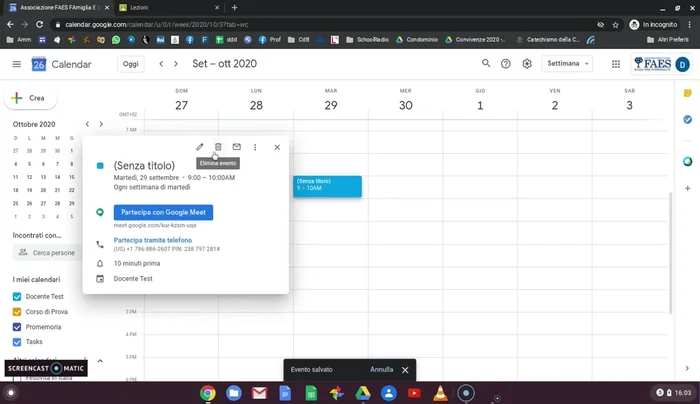700x404 pixels.
Task: Open Gmail from the shelf
Action: click(x=259, y=393)
